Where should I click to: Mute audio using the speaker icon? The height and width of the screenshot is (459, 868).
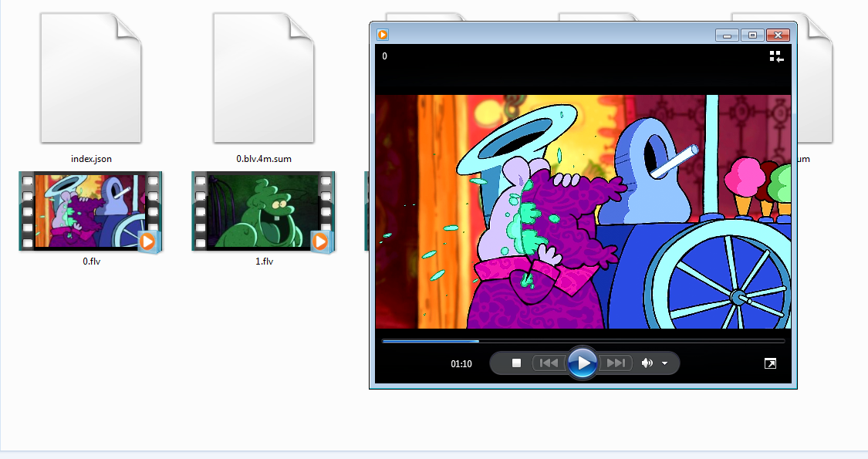tap(647, 363)
